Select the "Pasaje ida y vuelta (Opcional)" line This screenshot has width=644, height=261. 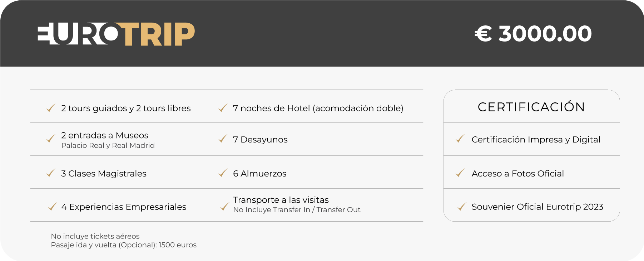(124, 245)
